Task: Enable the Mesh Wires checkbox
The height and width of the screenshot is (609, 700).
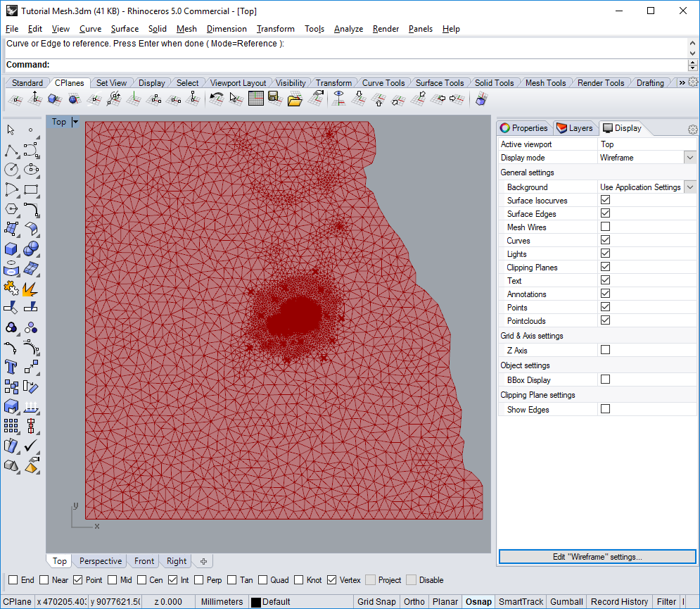Action: [x=605, y=227]
